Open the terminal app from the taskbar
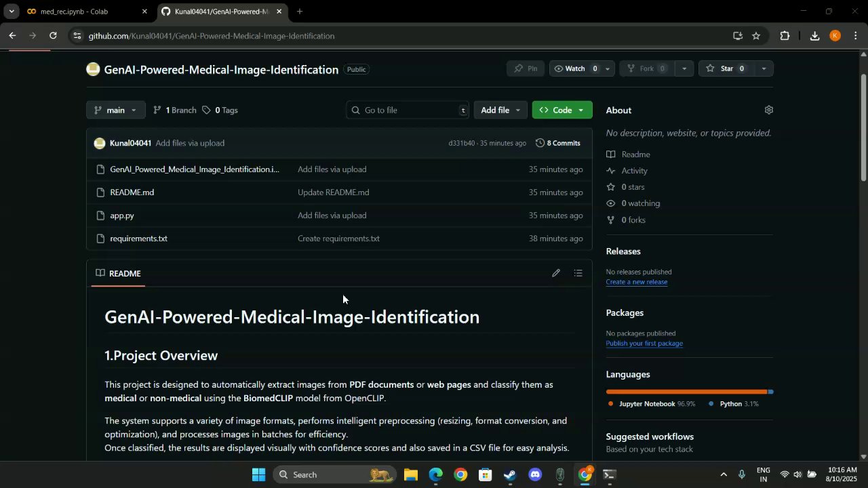Image resolution: width=868 pixels, height=488 pixels. [610, 474]
